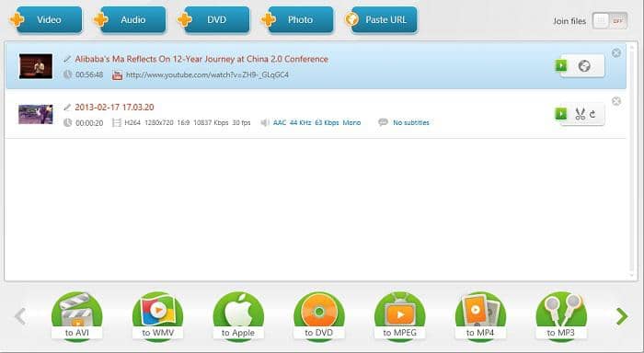Open the No subtitles dropdown
The height and width of the screenshot is (353, 644).
[410, 123]
